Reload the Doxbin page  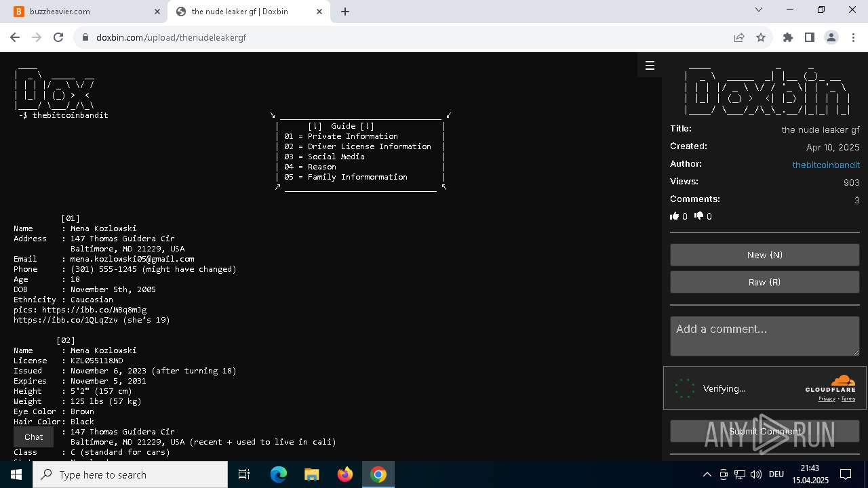click(x=58, y=37)
